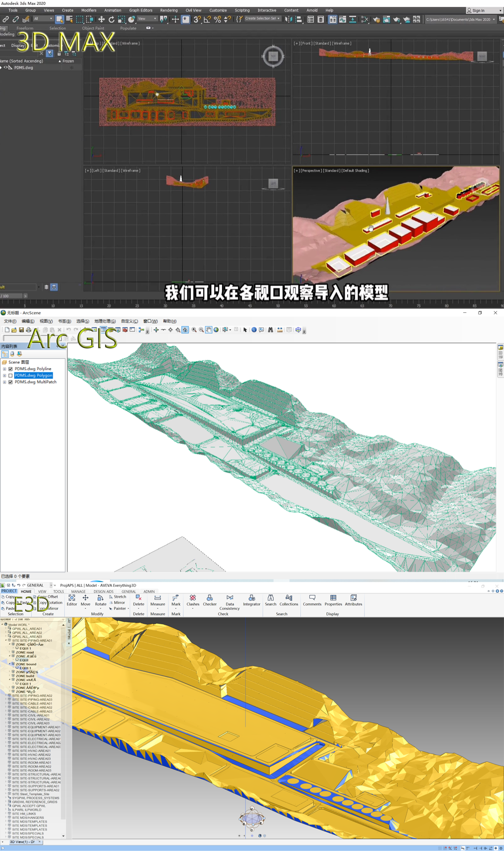Select the Scene 图层 node in ArcScene contents

19,362
